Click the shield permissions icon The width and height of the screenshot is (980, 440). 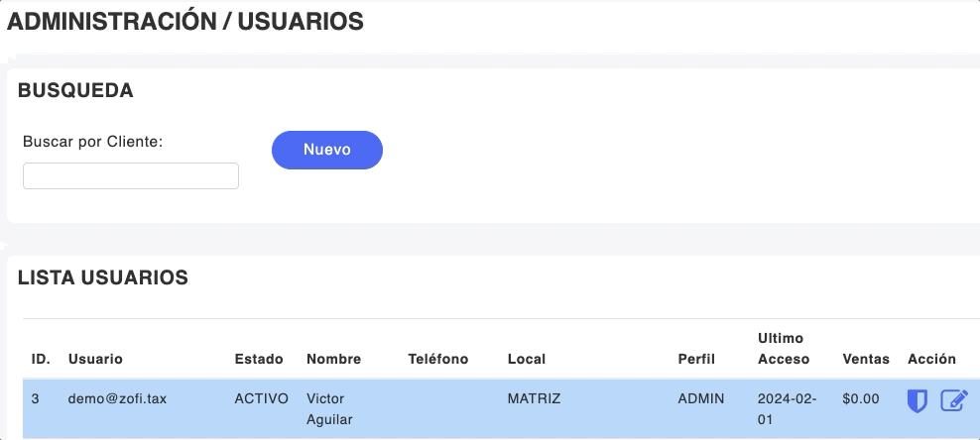[918, 400]
